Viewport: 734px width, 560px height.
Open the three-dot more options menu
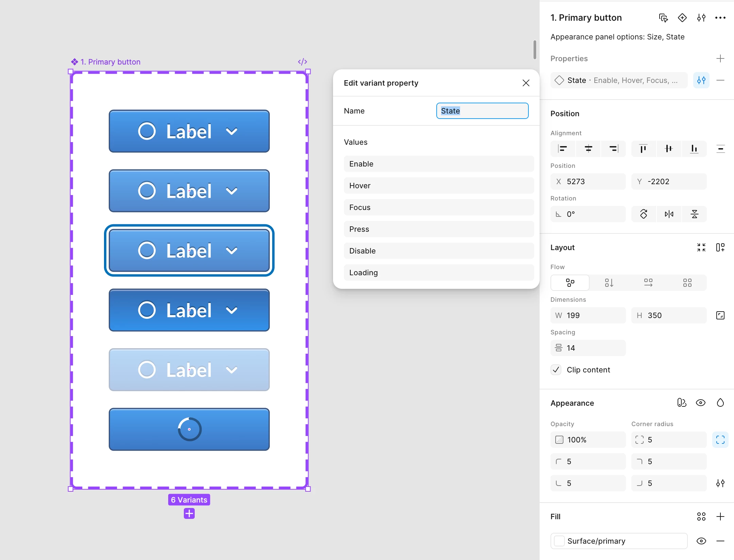[720, 18]
